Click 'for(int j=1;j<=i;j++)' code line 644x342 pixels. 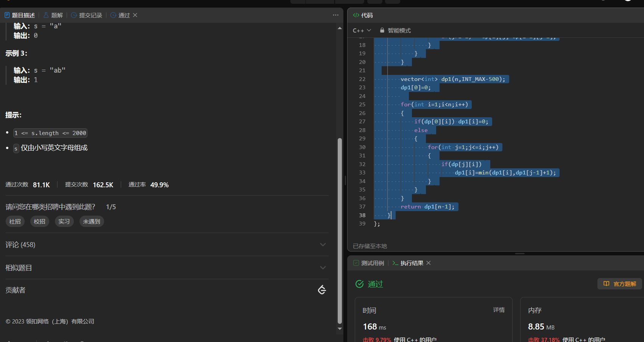(463, 147)
